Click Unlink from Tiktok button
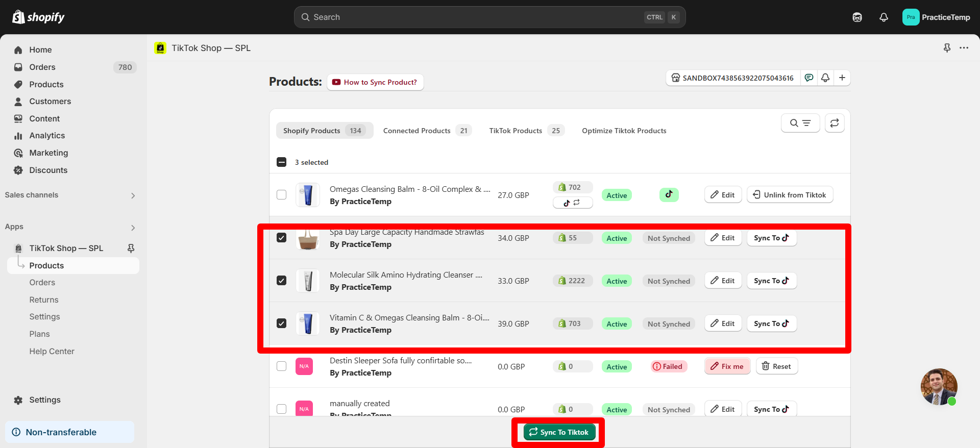980x448 pixels. pyautogui.click(x=790, y=195)
